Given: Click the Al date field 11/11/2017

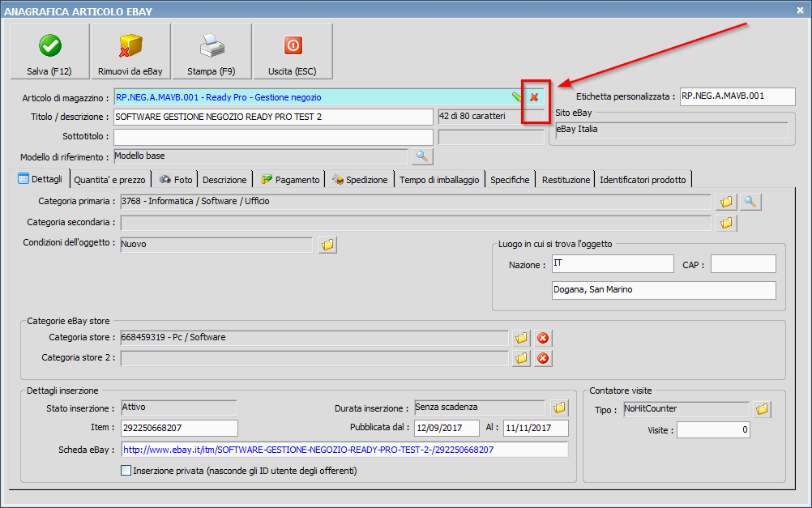Looking at the screenshot, I should 536,429.
